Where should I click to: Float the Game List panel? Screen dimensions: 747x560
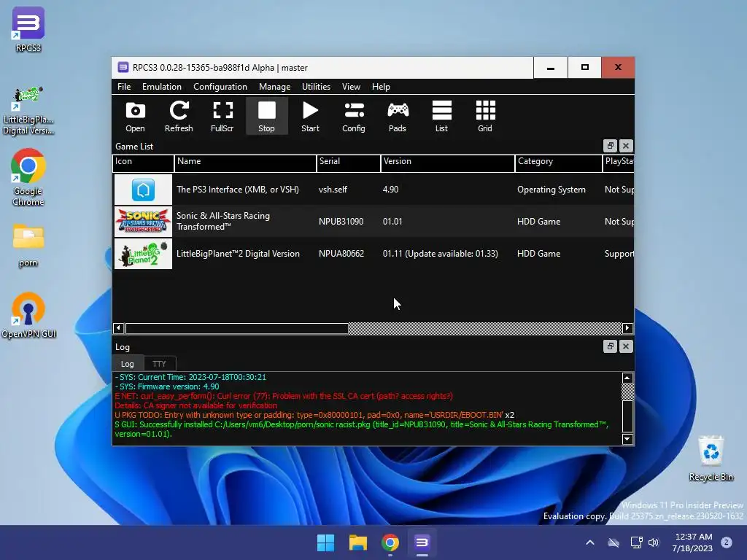pyautogui.click(x=611, y=146)
